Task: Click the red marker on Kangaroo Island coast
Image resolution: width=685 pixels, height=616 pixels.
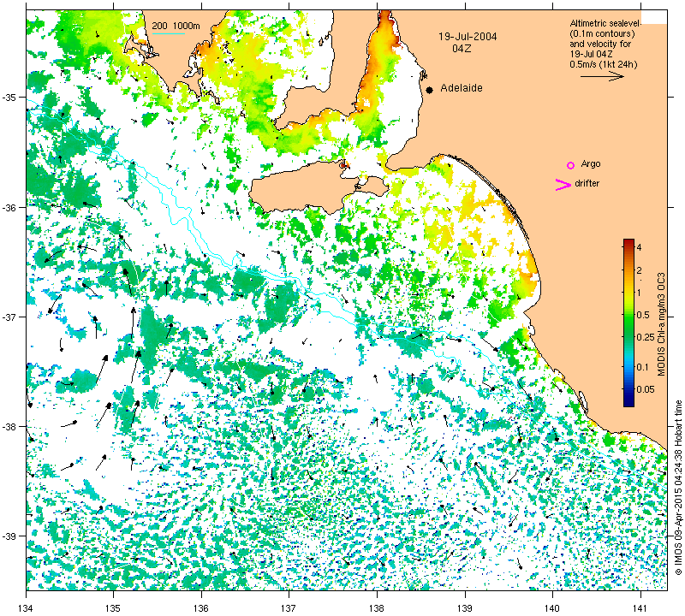Action: pyautogui.click(x=343, y=165)
